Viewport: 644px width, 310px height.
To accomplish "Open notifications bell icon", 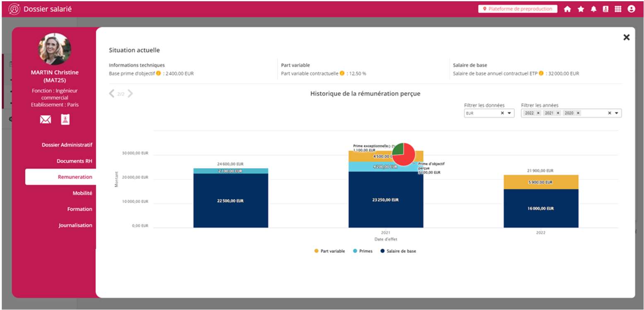I will [593, 9].
